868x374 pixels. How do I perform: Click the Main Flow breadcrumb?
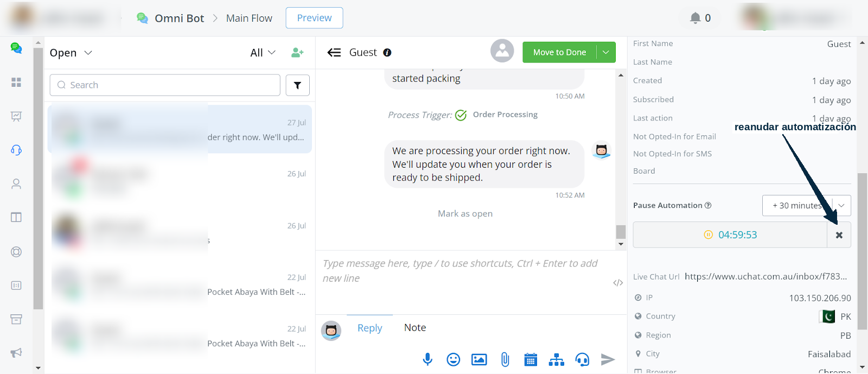pyautogui.click(x=249, y=18)
